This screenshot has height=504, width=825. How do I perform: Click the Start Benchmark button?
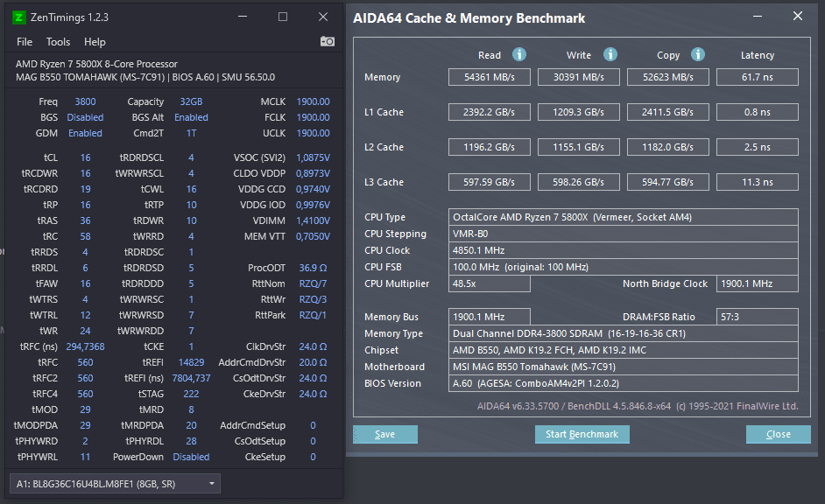pyautogui.click(x=582, y=434)
